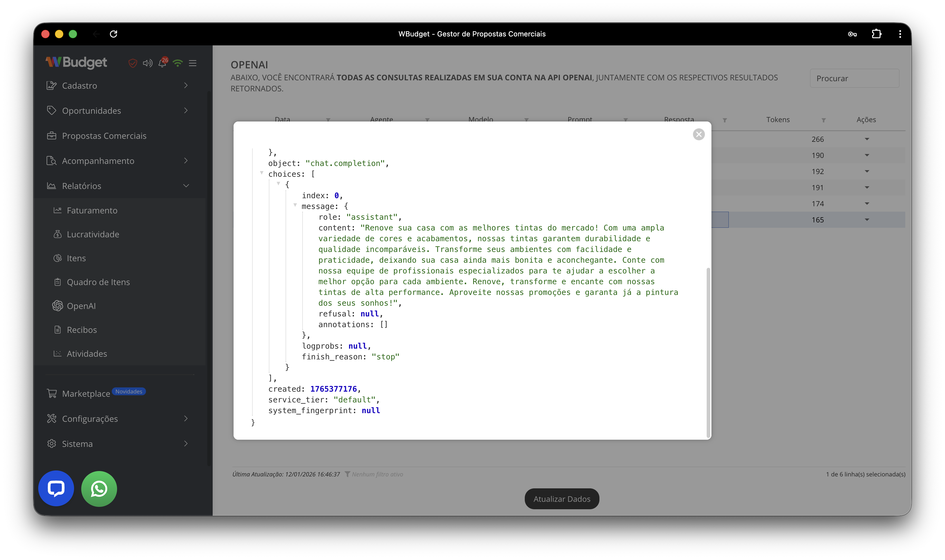Open the Marketplace with Novidades badge

tap(86, 394)
